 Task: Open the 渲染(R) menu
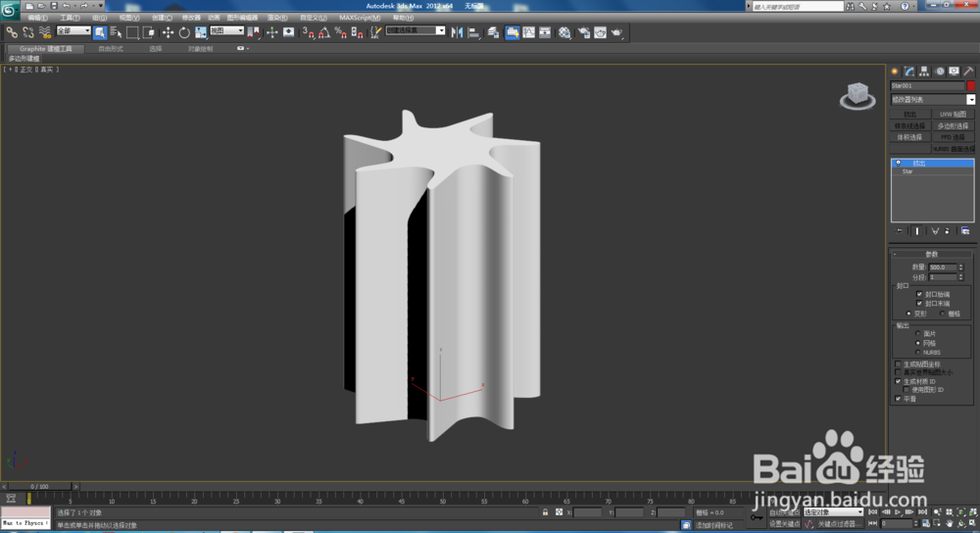[277, 18]
